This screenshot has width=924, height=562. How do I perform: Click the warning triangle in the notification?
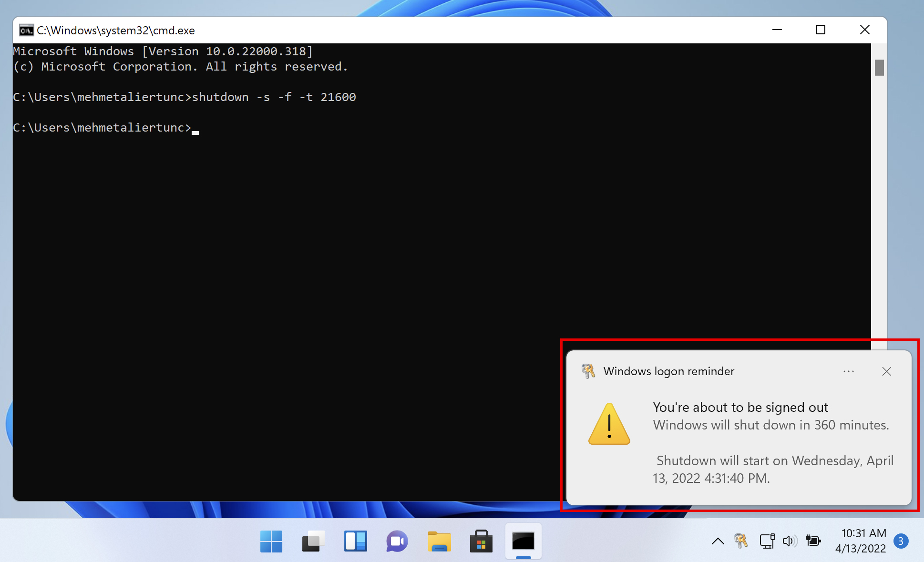click(609, 425)
